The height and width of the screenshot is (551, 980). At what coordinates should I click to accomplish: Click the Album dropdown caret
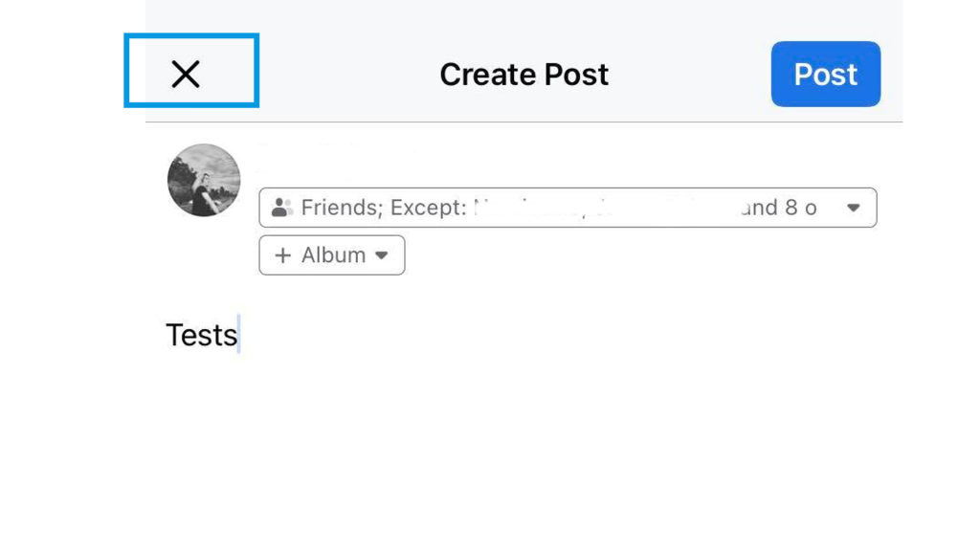(x=381, y=254)
